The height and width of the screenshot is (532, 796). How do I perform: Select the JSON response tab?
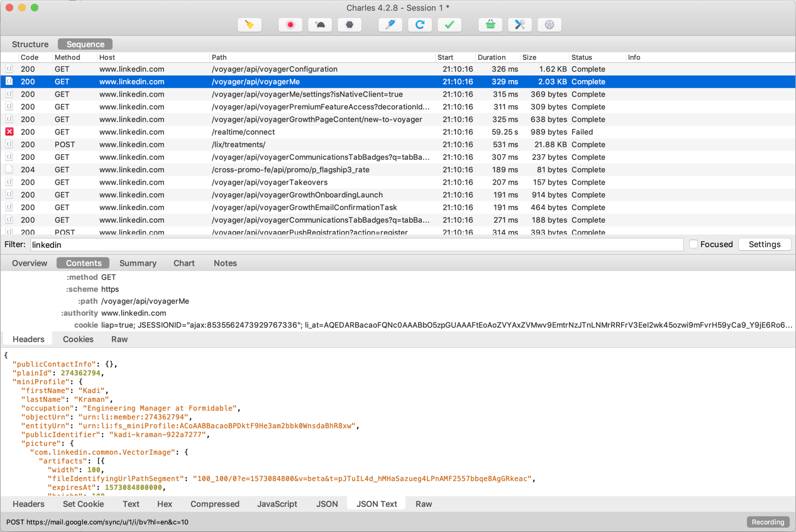coord(327,504)
